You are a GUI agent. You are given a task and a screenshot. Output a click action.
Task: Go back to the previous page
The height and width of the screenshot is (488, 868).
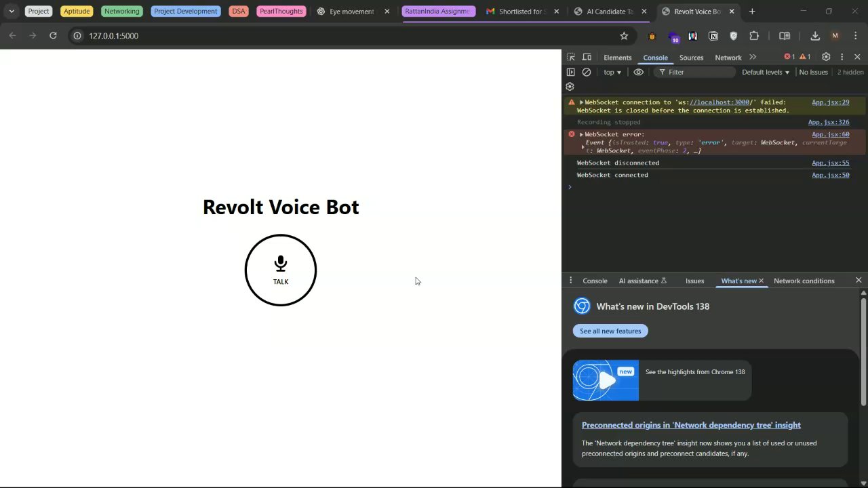(12, 36)
